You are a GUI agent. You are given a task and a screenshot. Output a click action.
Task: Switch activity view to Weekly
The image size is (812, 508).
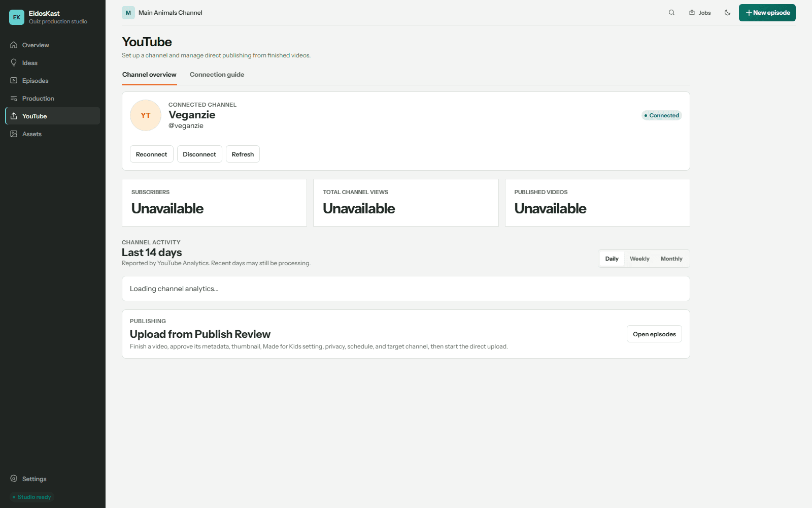point(639,259)
